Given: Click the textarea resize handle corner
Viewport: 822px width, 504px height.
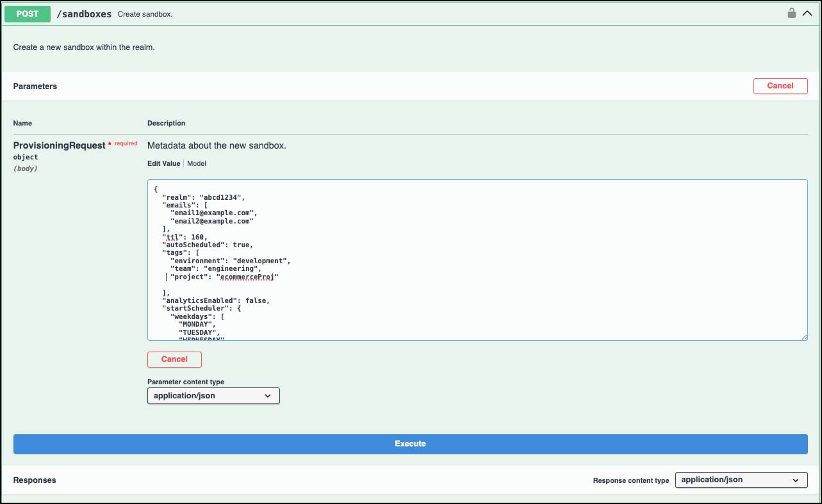Looking at the screenshot, I should (x=804, y=337).
